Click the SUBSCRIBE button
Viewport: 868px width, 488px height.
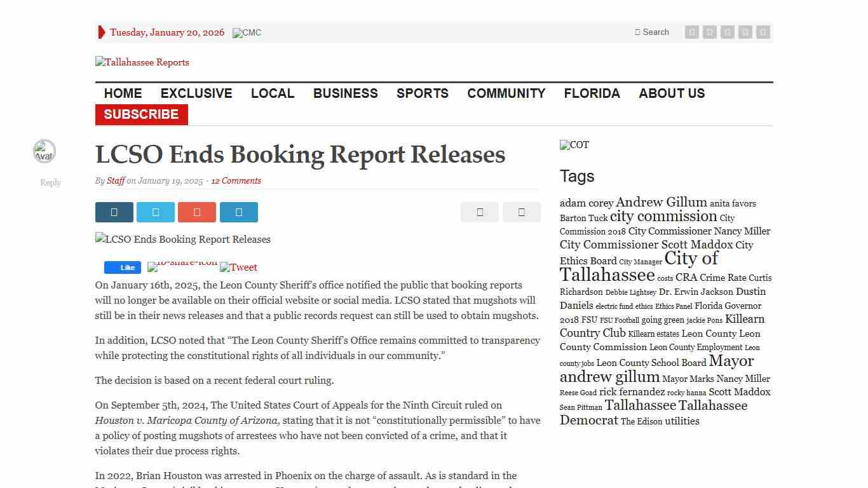(141, 114)
